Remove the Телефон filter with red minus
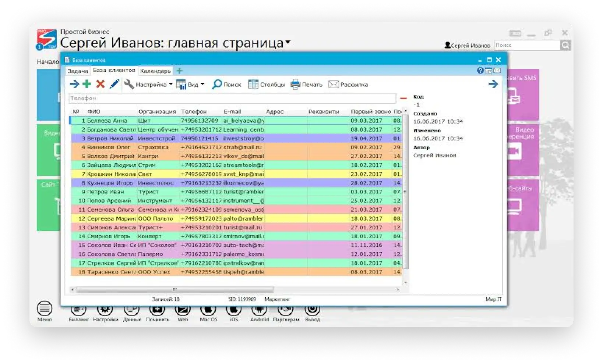The image size is (603, 364). coord(403,98)
